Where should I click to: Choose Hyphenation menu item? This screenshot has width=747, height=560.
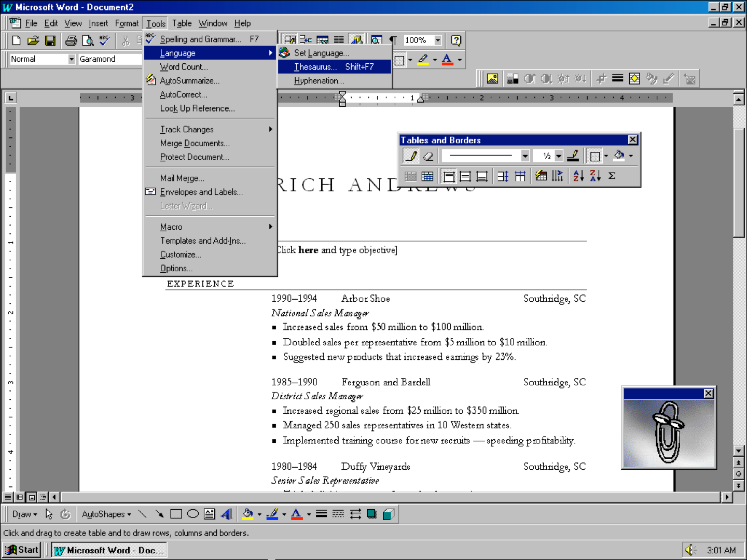(x=335, y=81)
